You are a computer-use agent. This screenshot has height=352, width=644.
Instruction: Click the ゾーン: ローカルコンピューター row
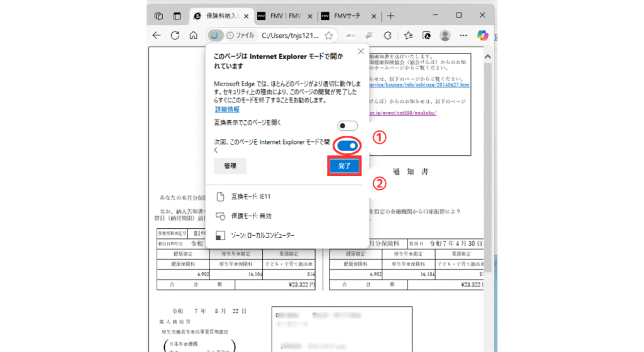pyautogui.click(x=287, y=235)
